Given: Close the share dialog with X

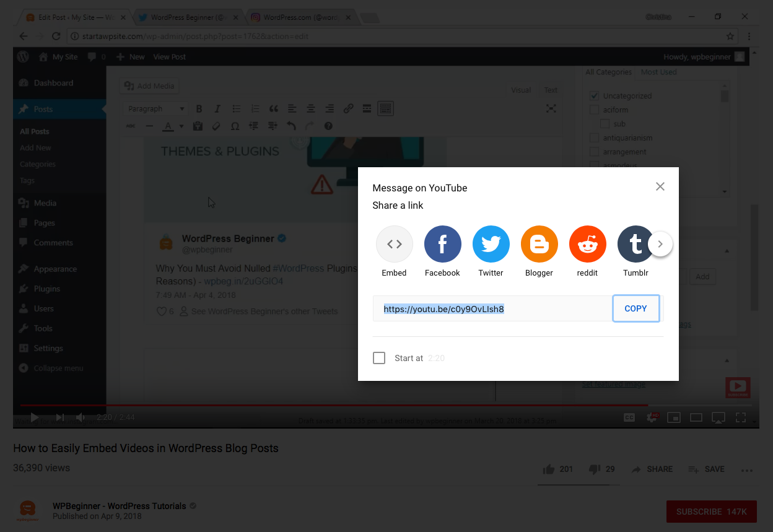Looking at the screenshot, I should point(660,186).
